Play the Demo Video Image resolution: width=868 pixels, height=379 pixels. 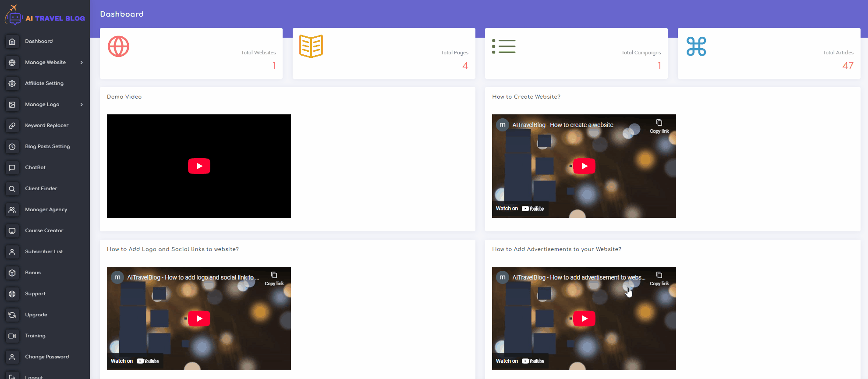[x=199, y=166]
